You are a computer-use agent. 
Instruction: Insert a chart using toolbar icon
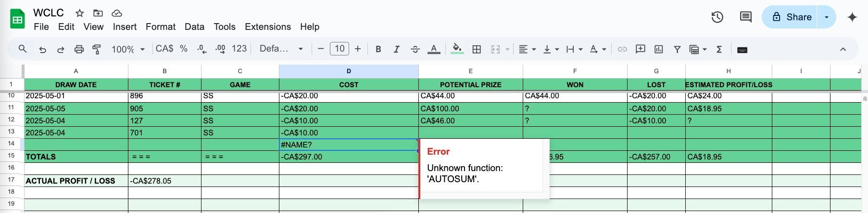coord(659,49)
